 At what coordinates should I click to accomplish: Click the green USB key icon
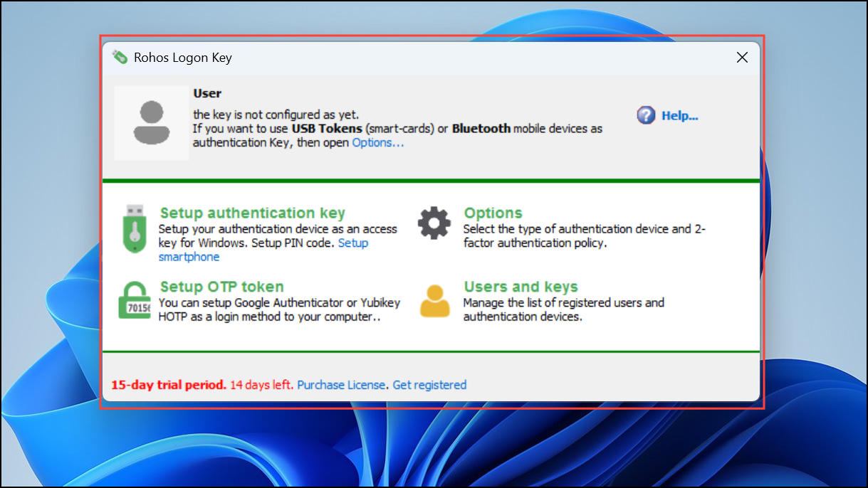coord(135,228)
